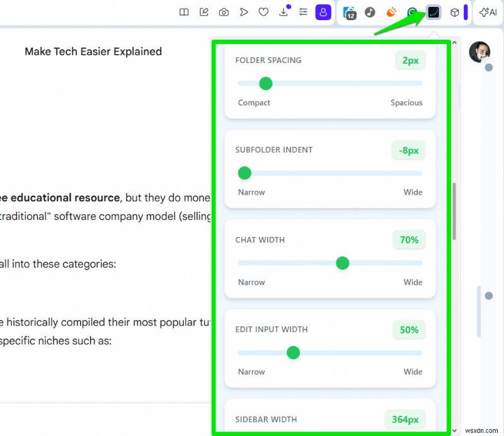Click the popup vertical scrollbar thumb
This screenshot has width=504, height=436.
454,211
